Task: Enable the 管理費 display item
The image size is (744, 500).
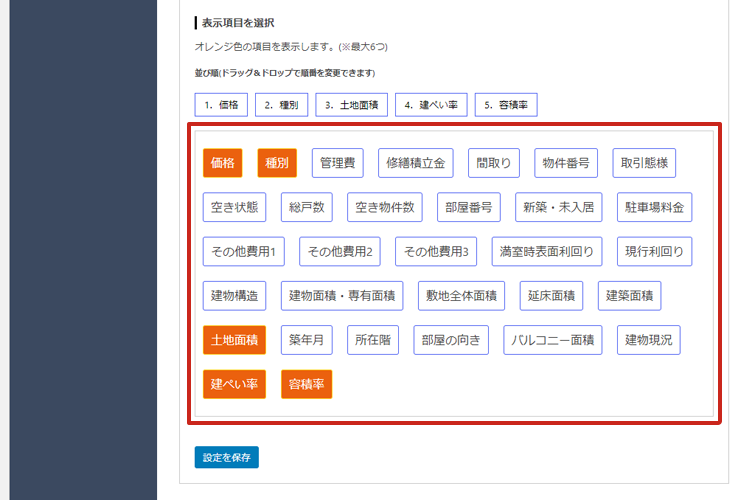Action: 337,163
